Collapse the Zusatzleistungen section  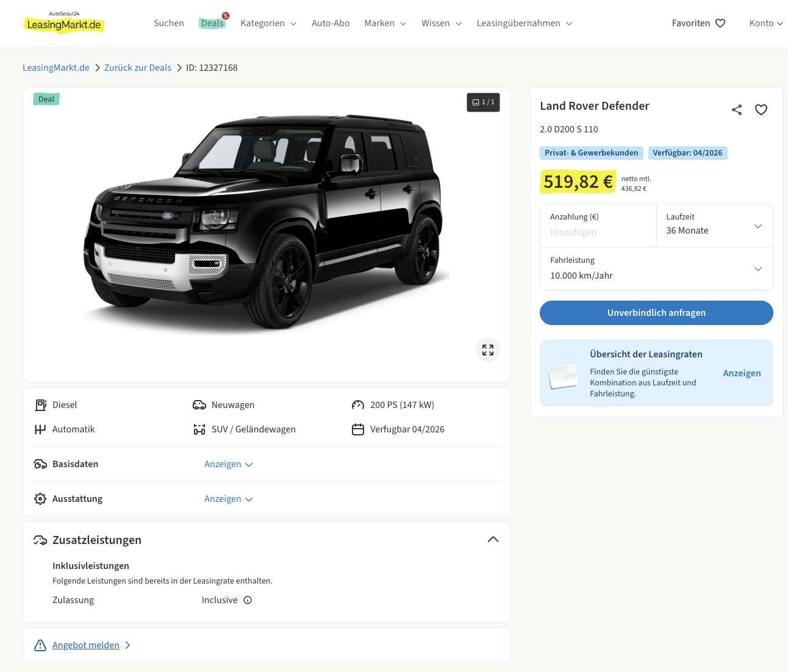click(x=493, y=540)
